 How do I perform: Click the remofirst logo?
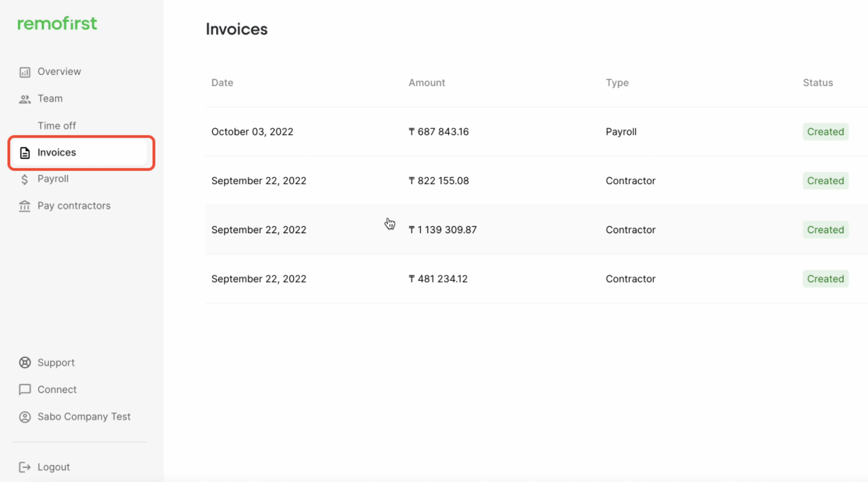pos(57,23)
